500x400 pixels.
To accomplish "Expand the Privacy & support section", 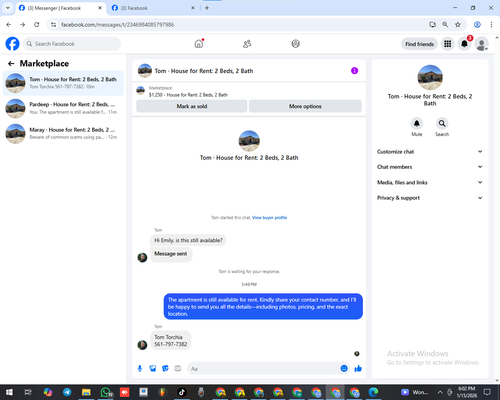I will click(x=430, y=198).
